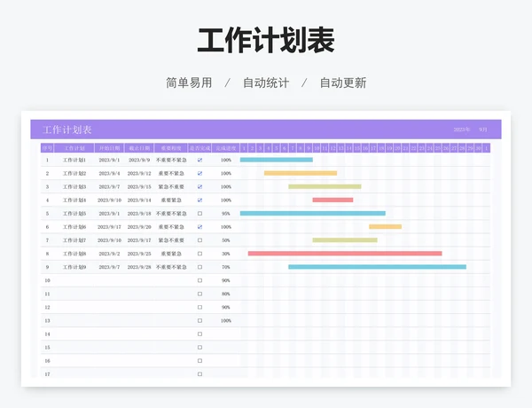
Task: Select the 80% progress cell in row 11
Action: tap(226, 294)
